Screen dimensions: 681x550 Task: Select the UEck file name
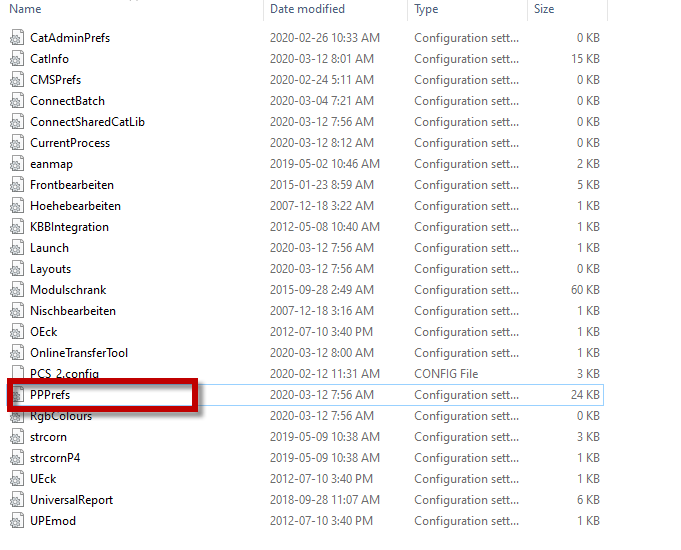click(43, 479)
